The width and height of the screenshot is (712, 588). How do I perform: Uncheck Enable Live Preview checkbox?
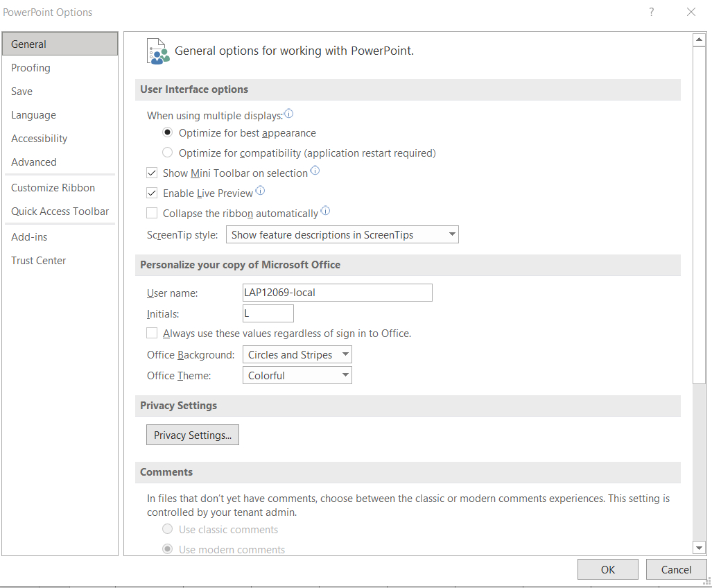click(152, 193)
